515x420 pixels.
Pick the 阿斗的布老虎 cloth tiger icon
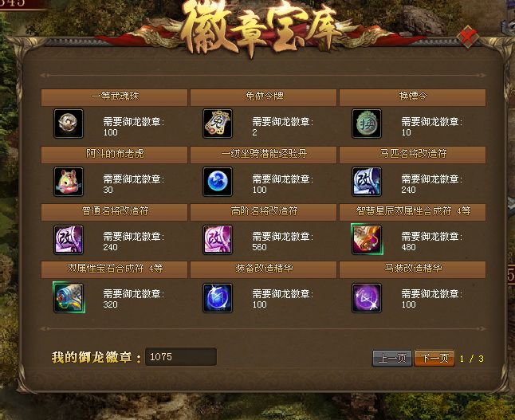(x=69, y=182)
